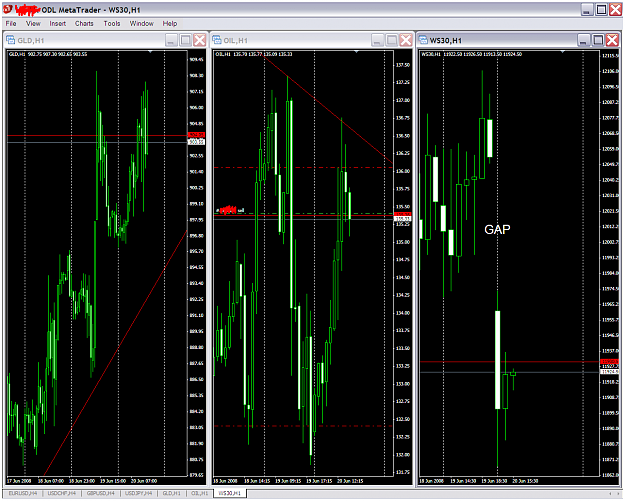Click the MetaTrader application icon in title bar
Screen dimensions: 625x501
pos(8,9)
